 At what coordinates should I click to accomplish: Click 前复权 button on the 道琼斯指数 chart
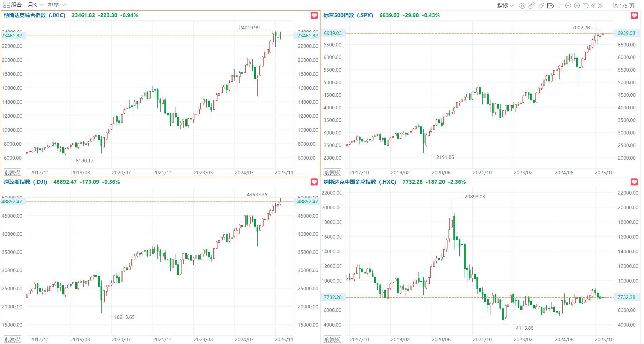tap(12, 339)
